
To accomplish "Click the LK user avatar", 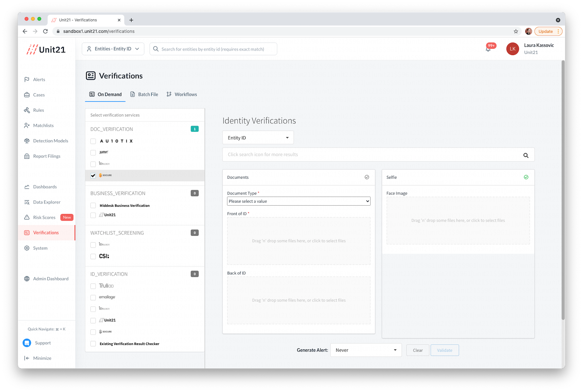I will (512, 49).
